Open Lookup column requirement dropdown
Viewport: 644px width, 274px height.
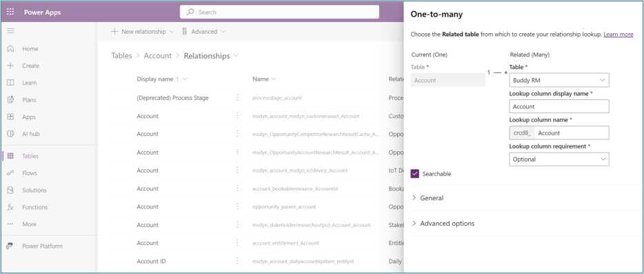[559, 159]
